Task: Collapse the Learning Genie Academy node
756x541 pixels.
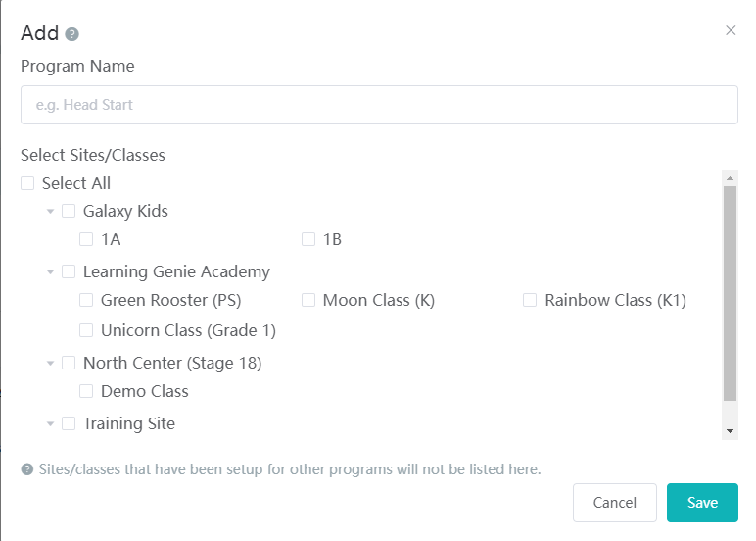Action: click(50, 271)
